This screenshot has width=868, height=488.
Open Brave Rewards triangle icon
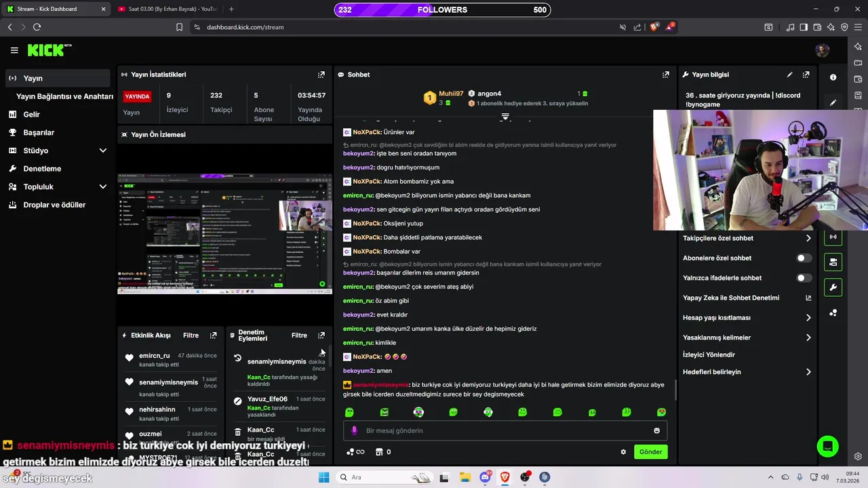tap(670, 27)
